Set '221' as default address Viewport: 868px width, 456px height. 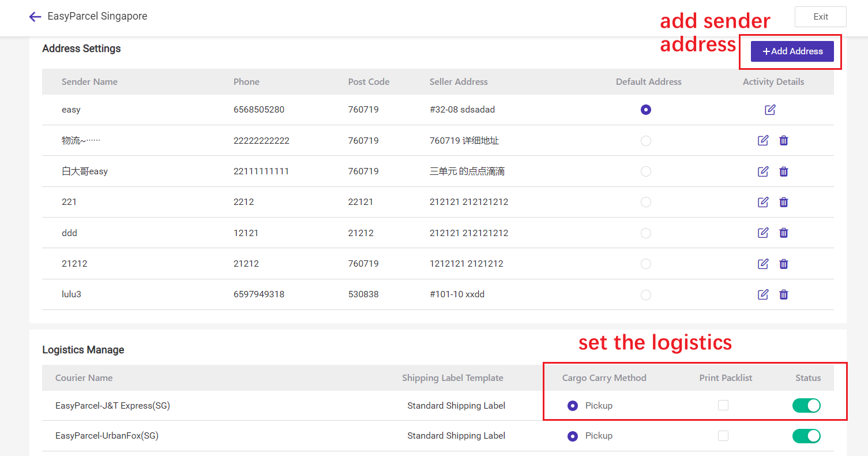646,202
